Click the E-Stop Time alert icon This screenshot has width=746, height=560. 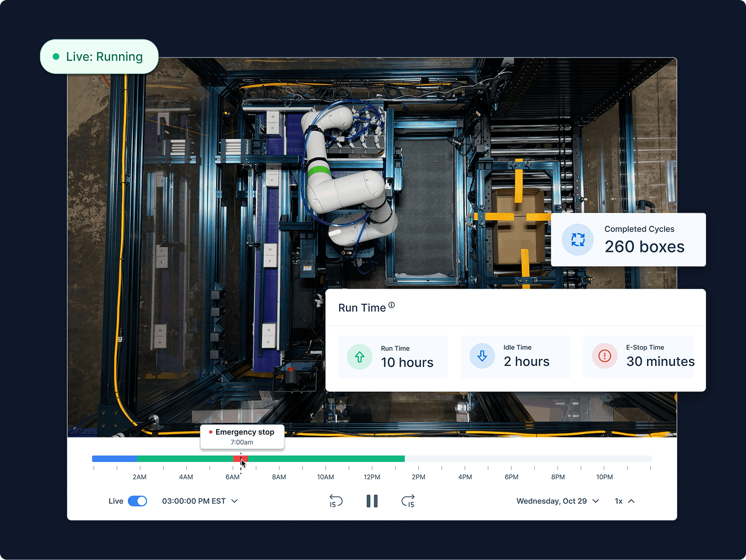(x=604, y=356)
